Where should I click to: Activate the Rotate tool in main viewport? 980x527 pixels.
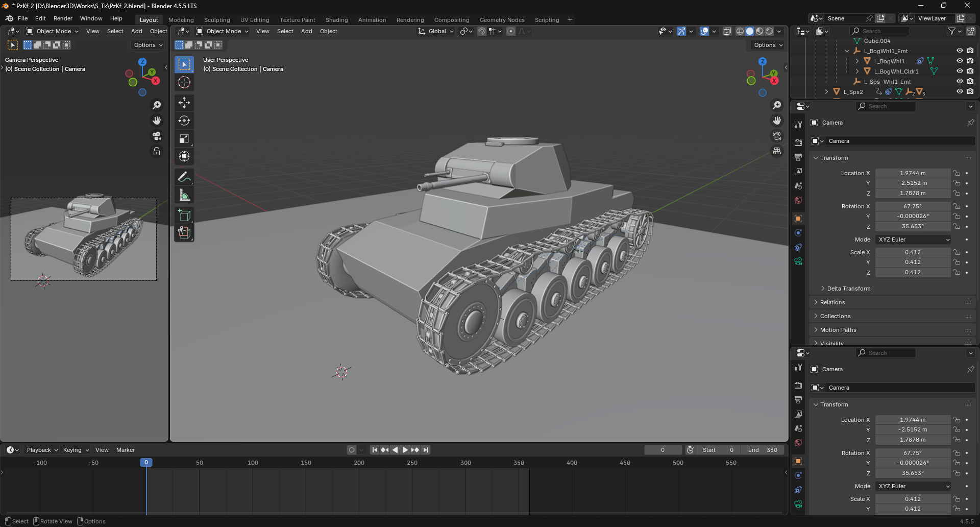[x=184, y=121]
